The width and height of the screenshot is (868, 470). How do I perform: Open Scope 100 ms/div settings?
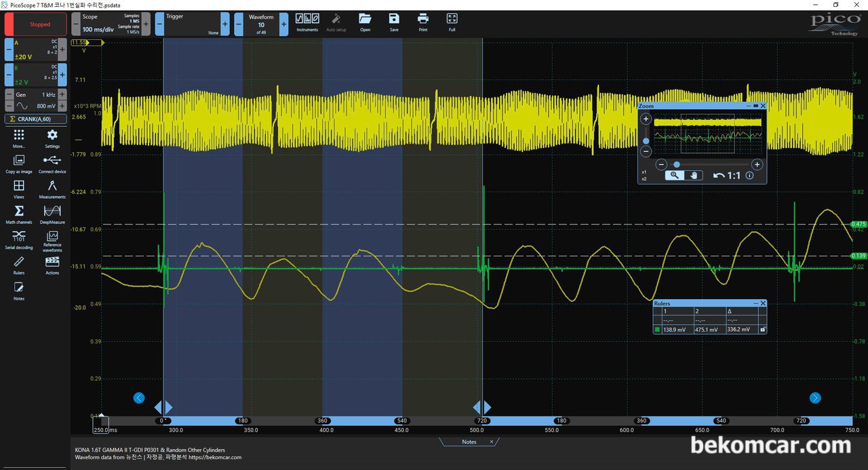[x=111, y=24]
